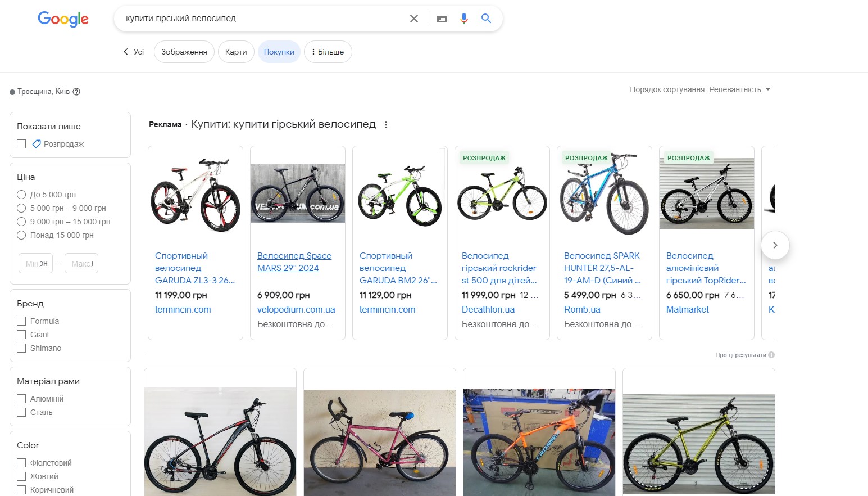The height and width of the screenshot is (496, 868).
Task: Open the three-dot menu beside ads heading
Action: [386, 125]
